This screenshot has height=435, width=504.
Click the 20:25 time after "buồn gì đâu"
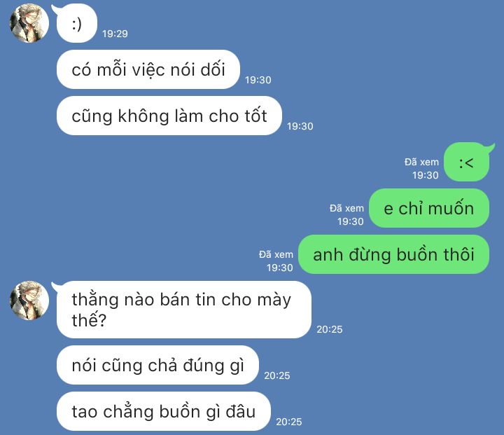coord(288,422)
